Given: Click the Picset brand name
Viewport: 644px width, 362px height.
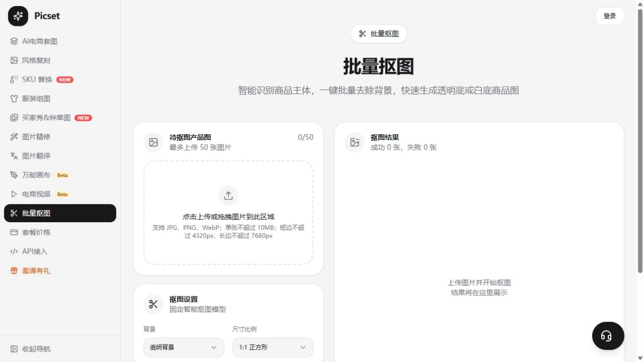Looking at the screenshot, I should coord(47,16).
